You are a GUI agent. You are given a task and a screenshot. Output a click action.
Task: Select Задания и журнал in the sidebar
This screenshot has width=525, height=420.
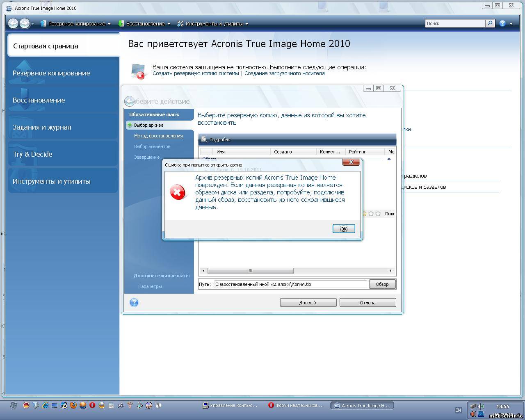tap(42, 127)
